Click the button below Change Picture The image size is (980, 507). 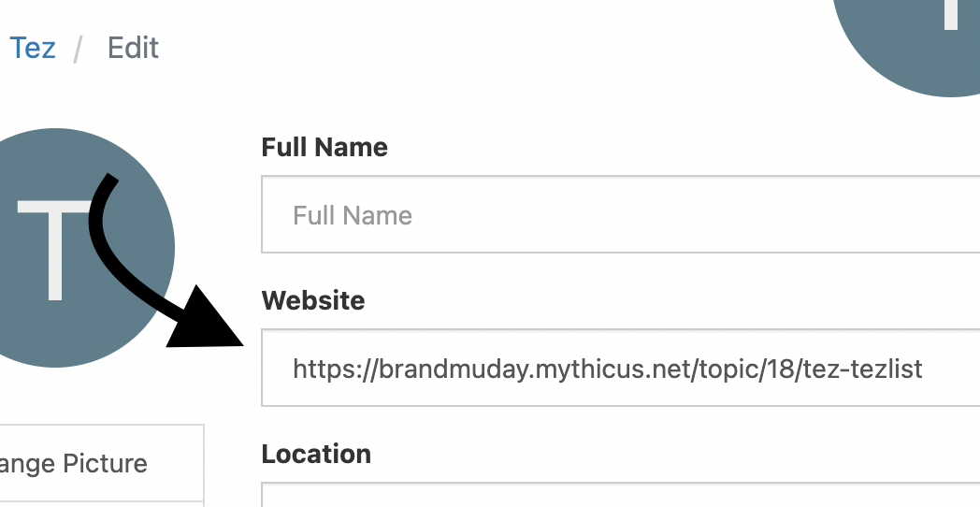coord(101,504)
